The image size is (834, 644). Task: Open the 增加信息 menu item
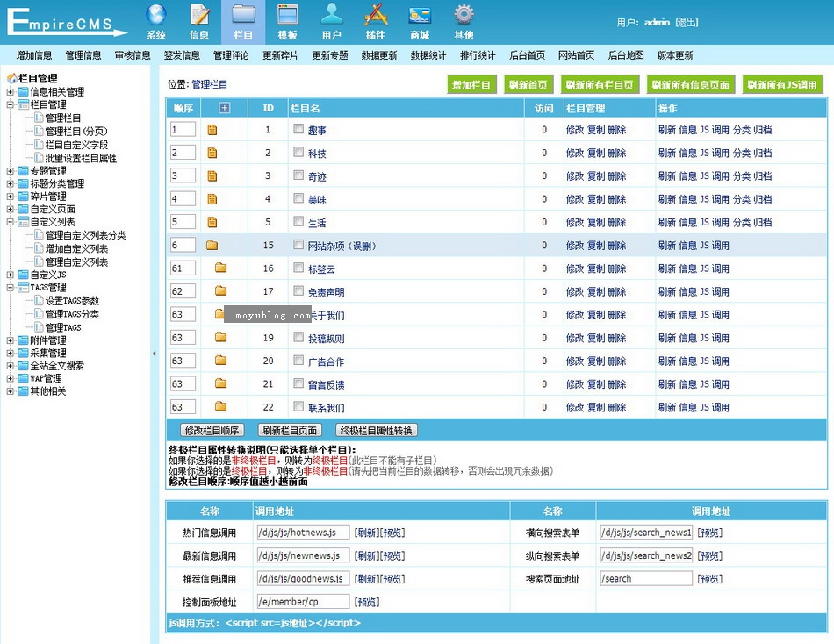tap(34, 55)
